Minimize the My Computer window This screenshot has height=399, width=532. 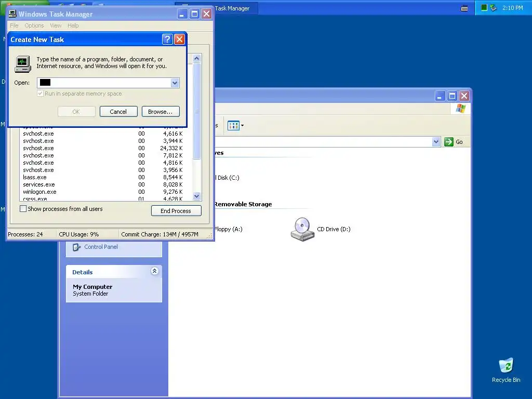click(x=440, y=96)
